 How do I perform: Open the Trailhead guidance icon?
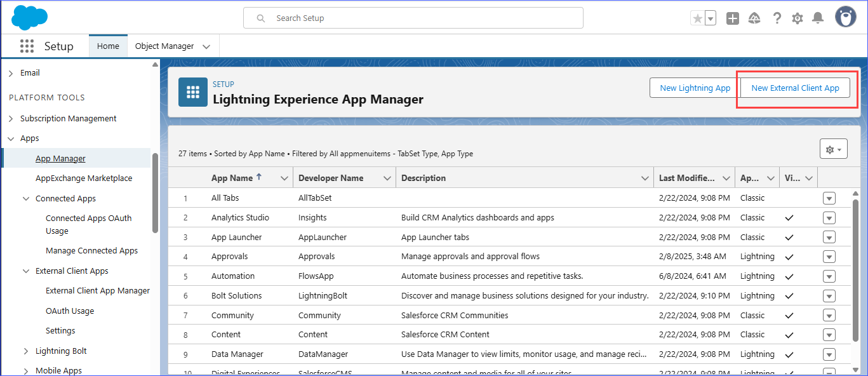click(754, 18)
